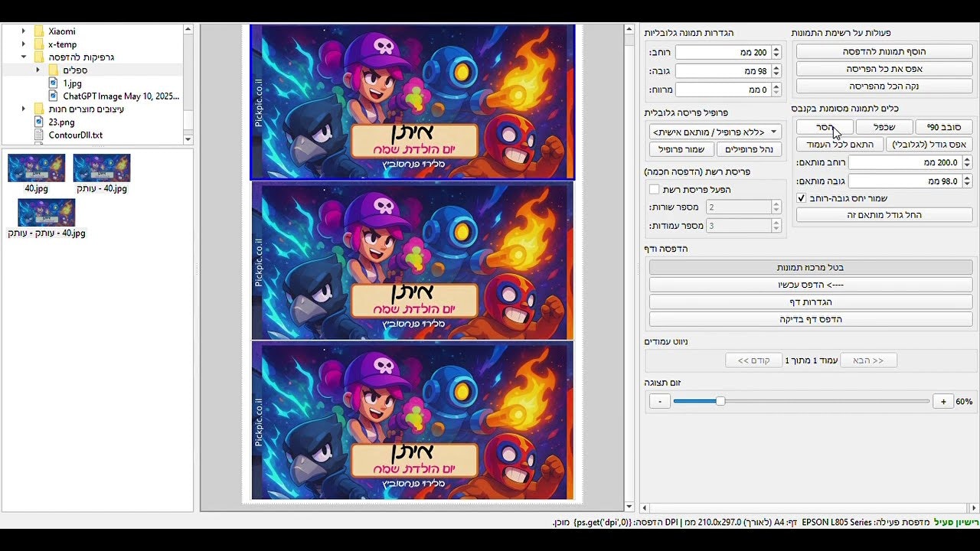Screen dimensions: 980x551
Task: Click בטל מרכוז תמונות cancel centering button
Action: (811, 268)
